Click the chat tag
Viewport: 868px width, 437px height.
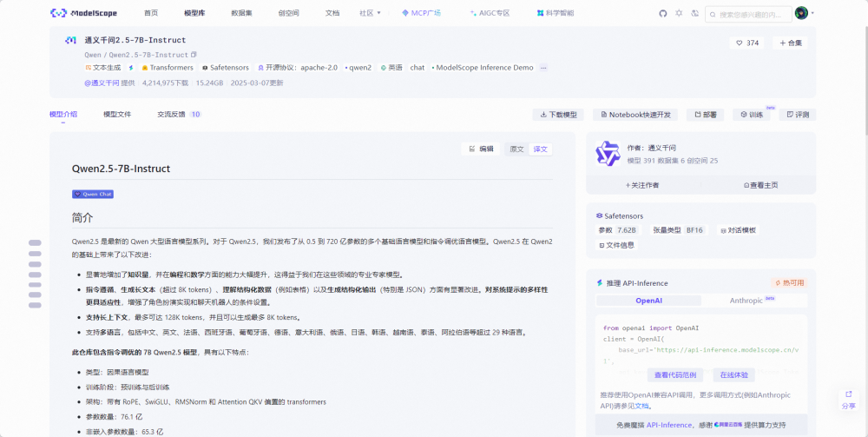[x=418, y=68]
